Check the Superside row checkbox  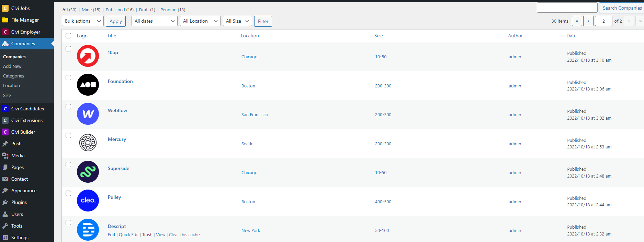pos(68,165)
